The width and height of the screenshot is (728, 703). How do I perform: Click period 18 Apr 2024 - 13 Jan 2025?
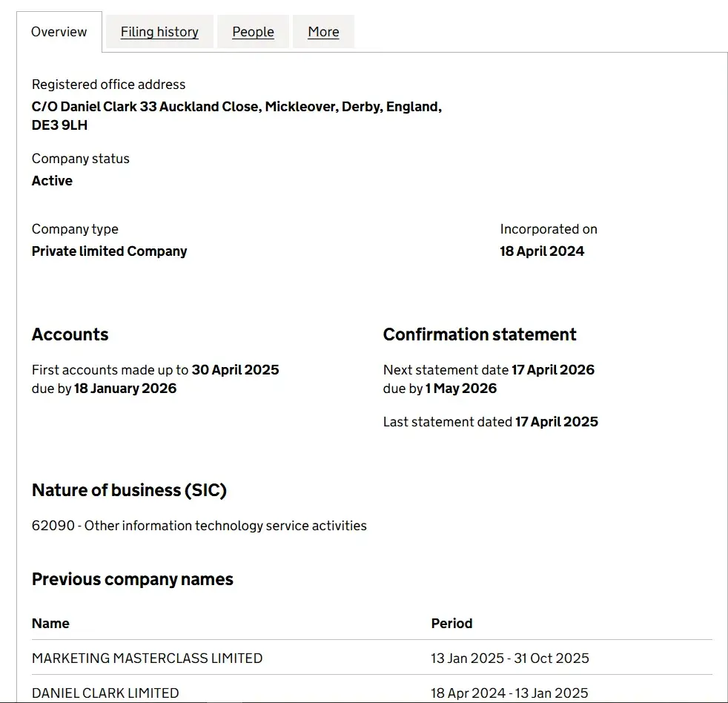pyautogui.click(x=509, y=693)
